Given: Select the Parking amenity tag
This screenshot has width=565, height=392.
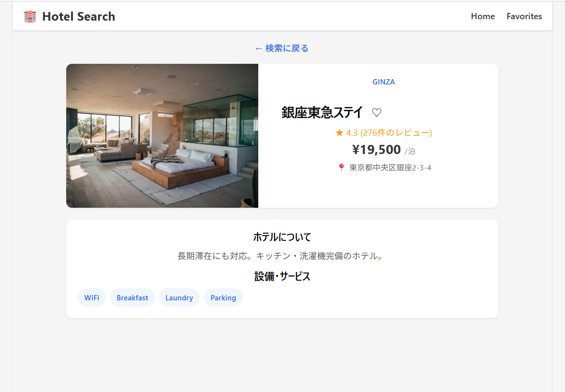Looking at the screenshot, I should pos(223,297).
